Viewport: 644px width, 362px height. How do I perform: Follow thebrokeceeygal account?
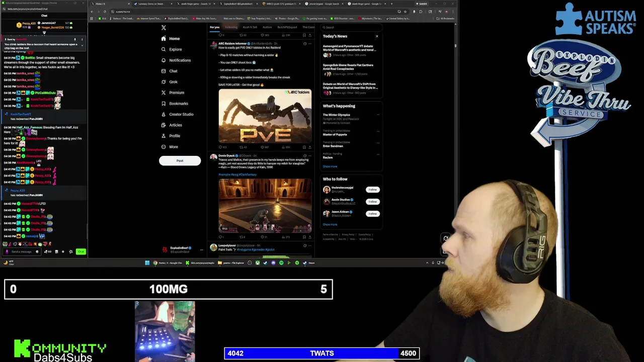click(372, 190)
